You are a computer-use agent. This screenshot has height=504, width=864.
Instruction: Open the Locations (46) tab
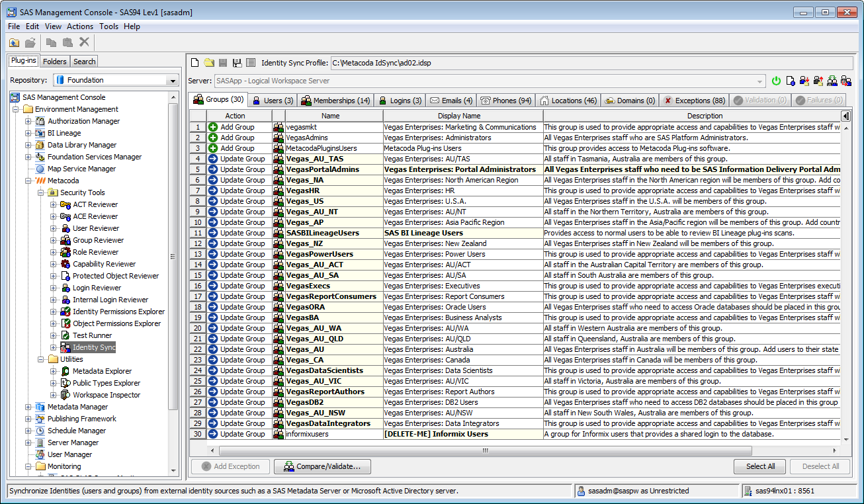pyautogui.click(x=568, y=101)
